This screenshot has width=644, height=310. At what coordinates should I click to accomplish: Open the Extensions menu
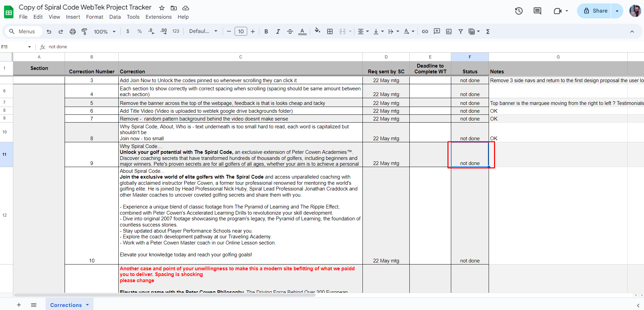pyautogui.click(x=158, y=17)
